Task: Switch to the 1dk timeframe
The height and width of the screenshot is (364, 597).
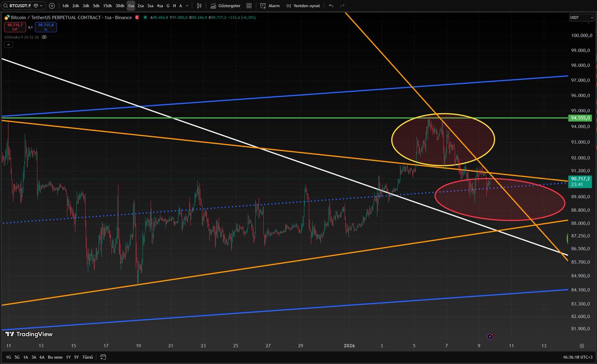Action: 66,5
